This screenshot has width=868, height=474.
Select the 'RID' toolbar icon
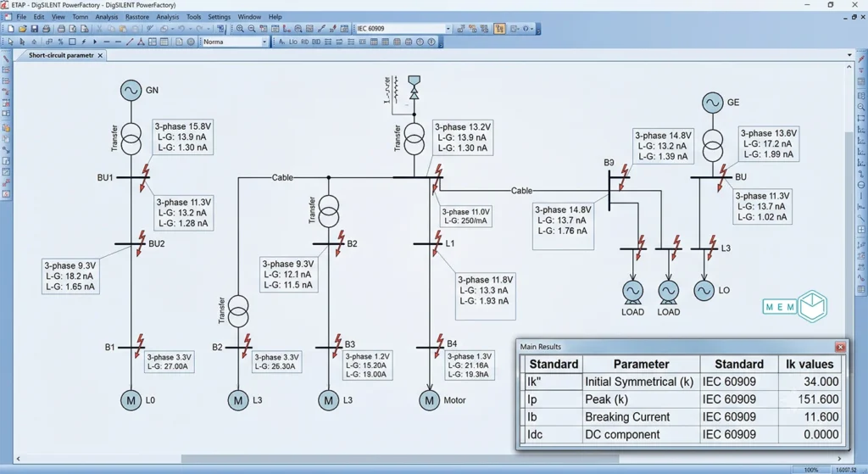pos(304,42)
